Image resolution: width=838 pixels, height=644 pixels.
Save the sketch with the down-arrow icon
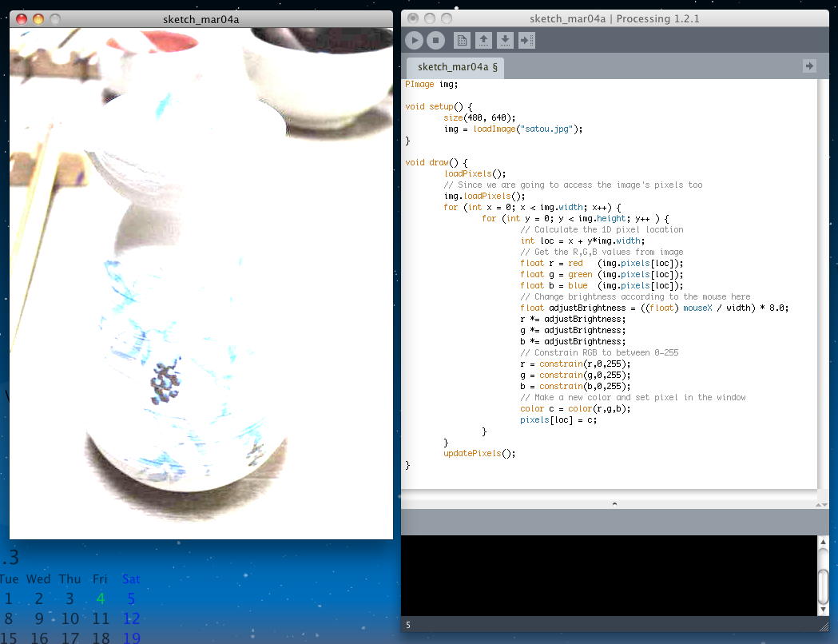point(505,40)
